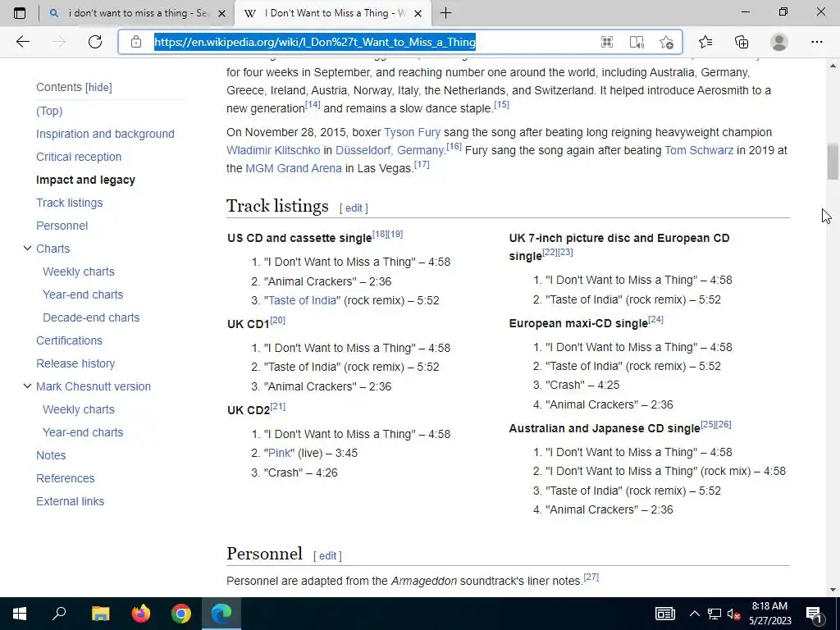Open citation reference 27

point(591,577)
